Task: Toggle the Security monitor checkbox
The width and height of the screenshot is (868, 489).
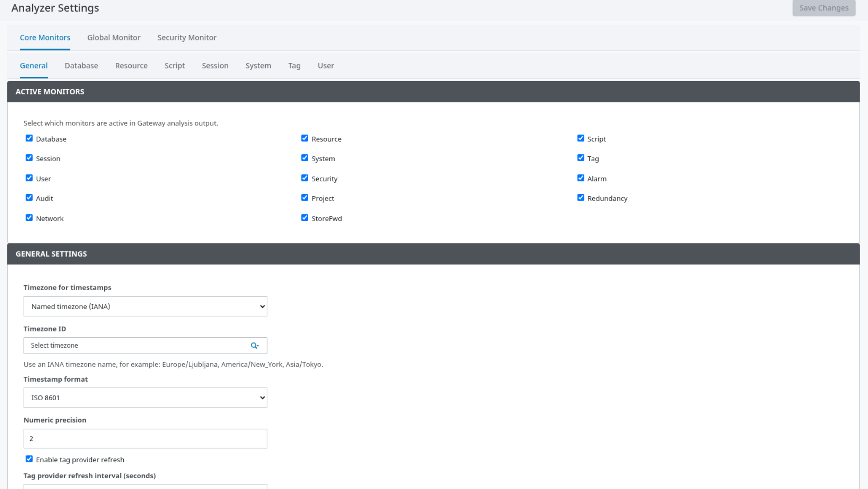Action: coord(305,178)
